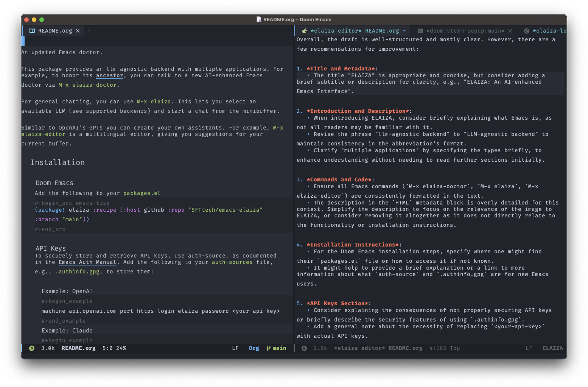Open a new tab with the plus button
The width and height of the screenshot is (588, 387).
pyautogui.click(x=89, y=31)
